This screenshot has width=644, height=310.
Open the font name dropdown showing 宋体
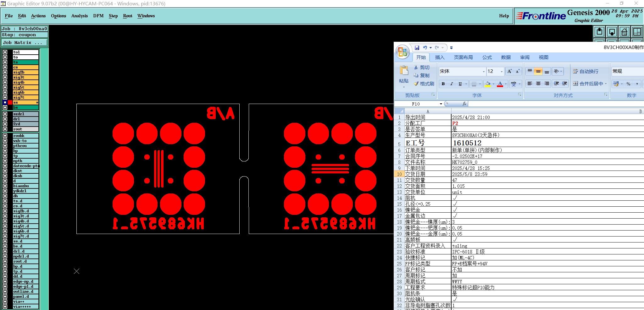point(484,72)
